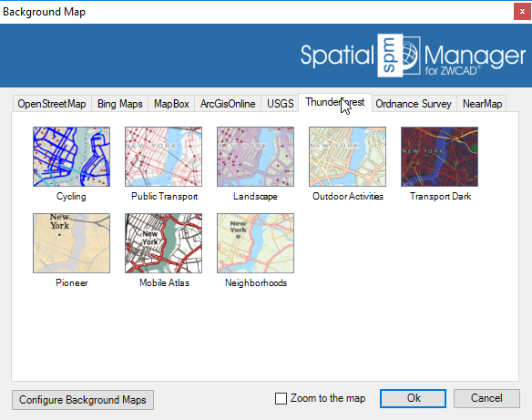Click the Cycling label text

pos(71,197)
